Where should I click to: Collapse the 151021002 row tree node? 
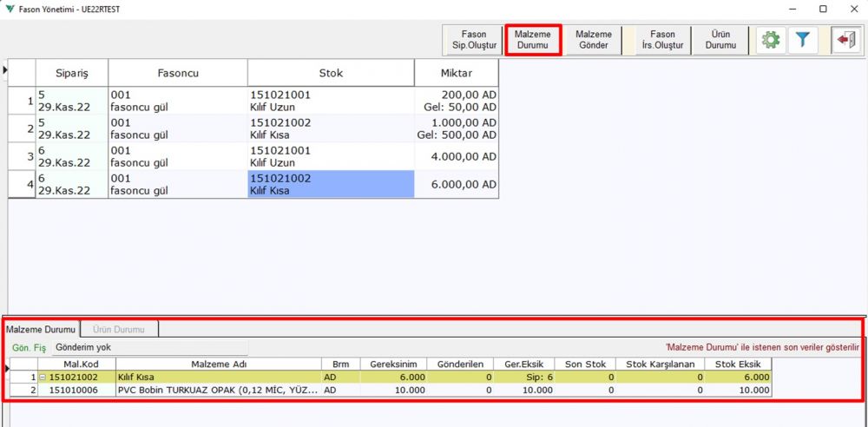(x=43, y=378)
